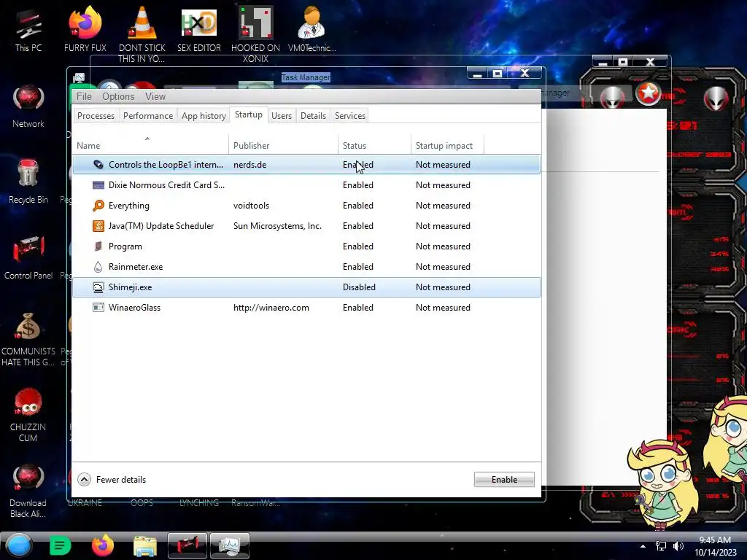Click the LoopBe1 startup entry icon
The width and height of the screenshot is (747, 560).
[x=98, y=164]
